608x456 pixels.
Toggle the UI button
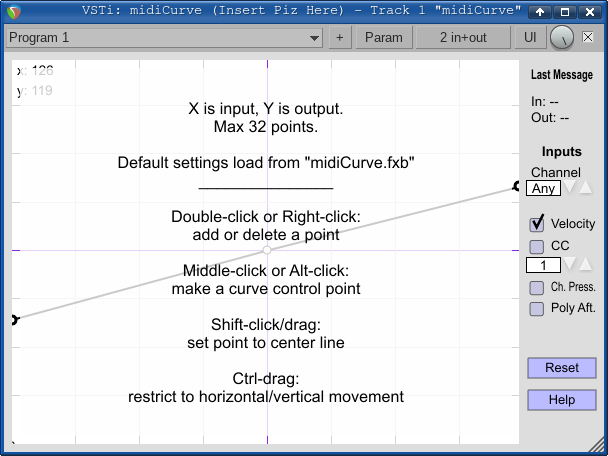click(x=530, y=38)
